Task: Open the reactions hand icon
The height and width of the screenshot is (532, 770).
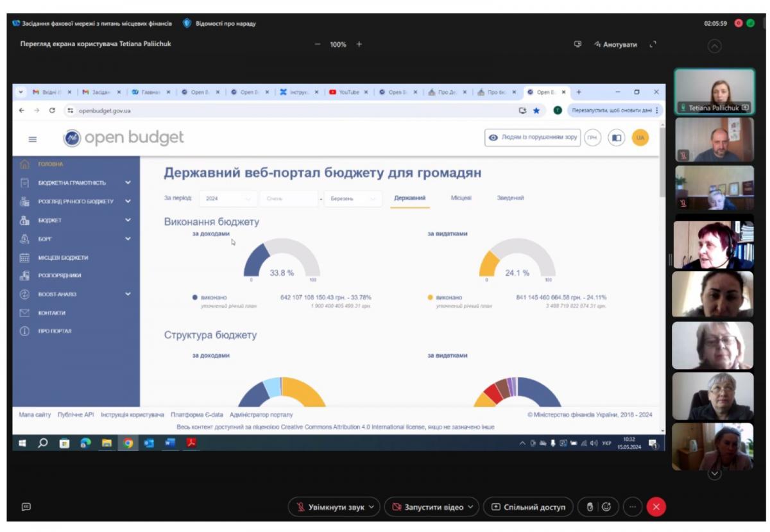Action: 590,507
